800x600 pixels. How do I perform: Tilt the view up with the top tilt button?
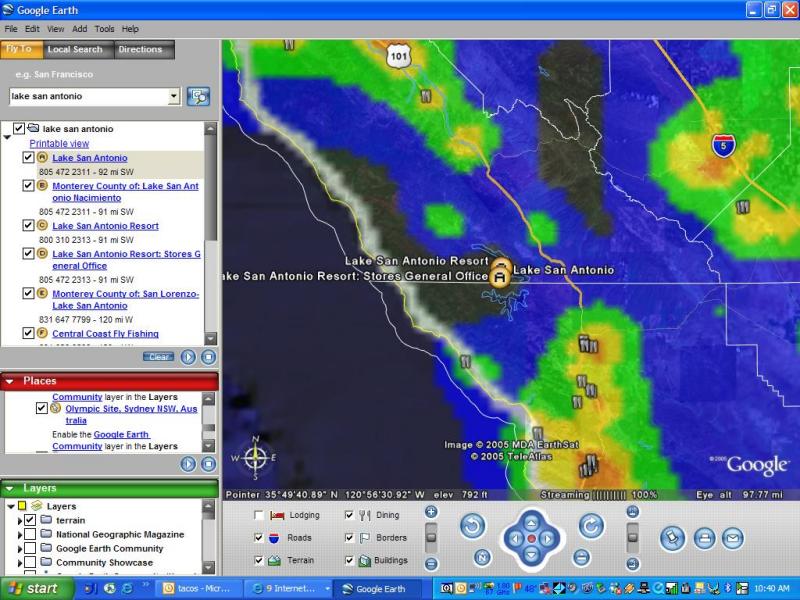(632, 511)
